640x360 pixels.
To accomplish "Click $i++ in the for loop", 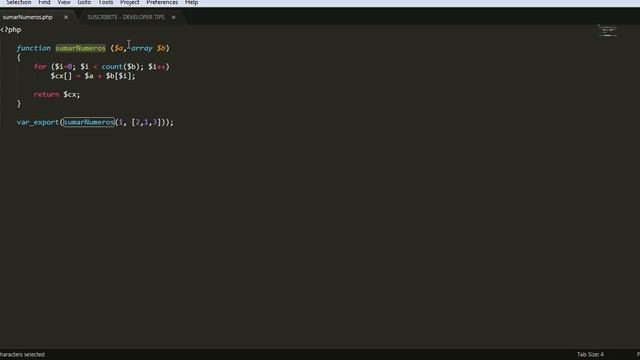I will [157, 67].
